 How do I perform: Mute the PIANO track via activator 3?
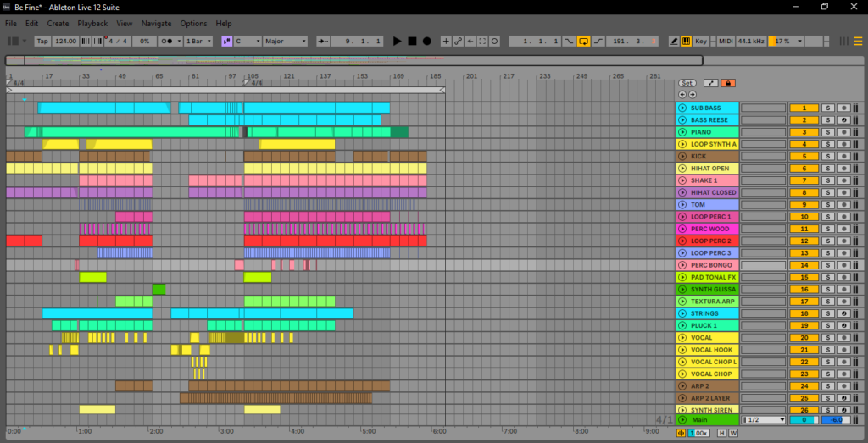point(804,132)
